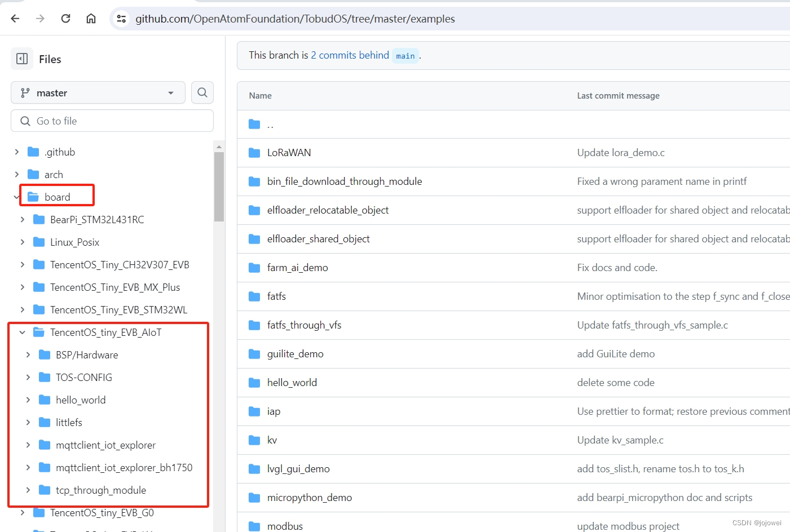Click the '2 commits behind' link
Image resolution: width=790 pixels, height=532 pixels.
[x=350, y=55]
